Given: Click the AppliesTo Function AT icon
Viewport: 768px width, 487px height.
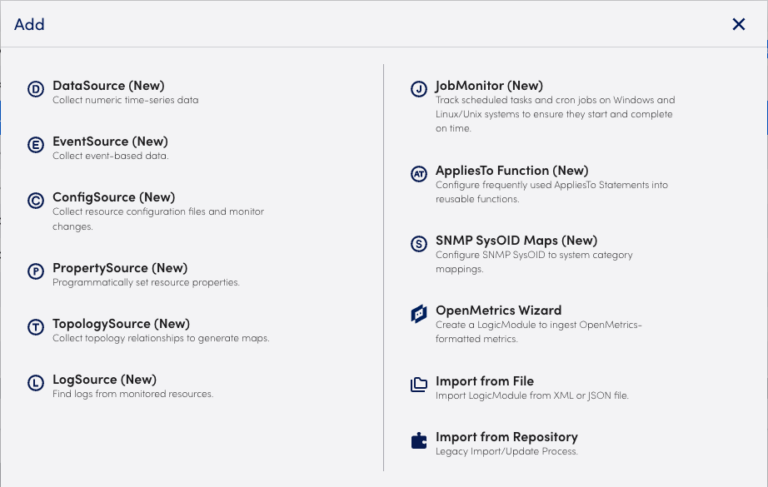Looking at the screenshot, I should (419, 174).
